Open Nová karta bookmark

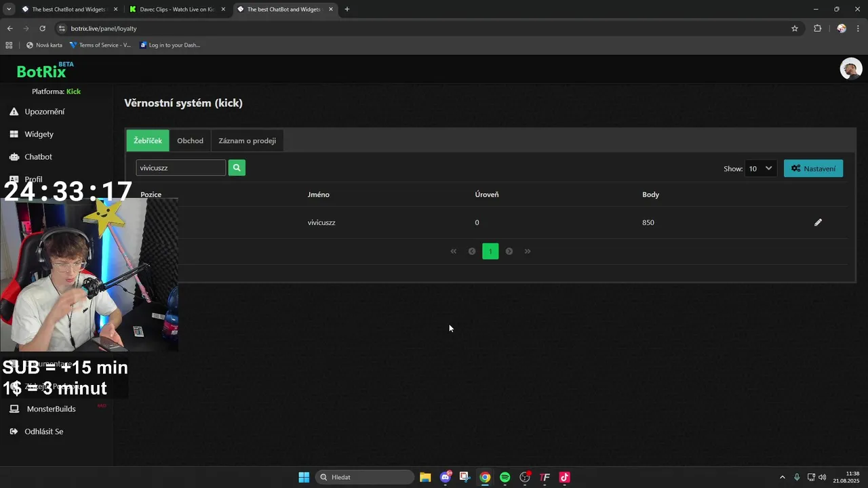tap(44, 45)
